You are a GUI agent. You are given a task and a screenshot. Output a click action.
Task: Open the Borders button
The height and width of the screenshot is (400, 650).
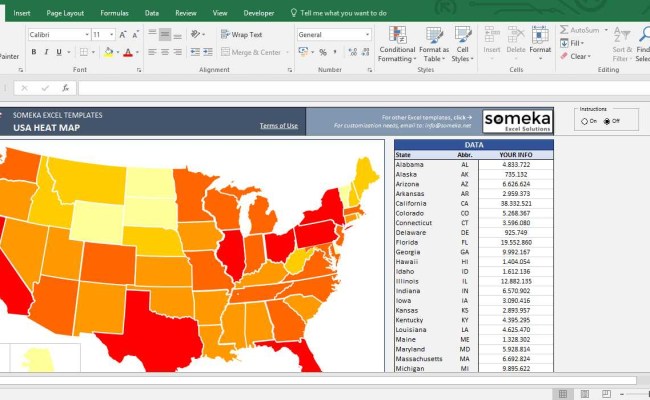(x=84, y=52)
